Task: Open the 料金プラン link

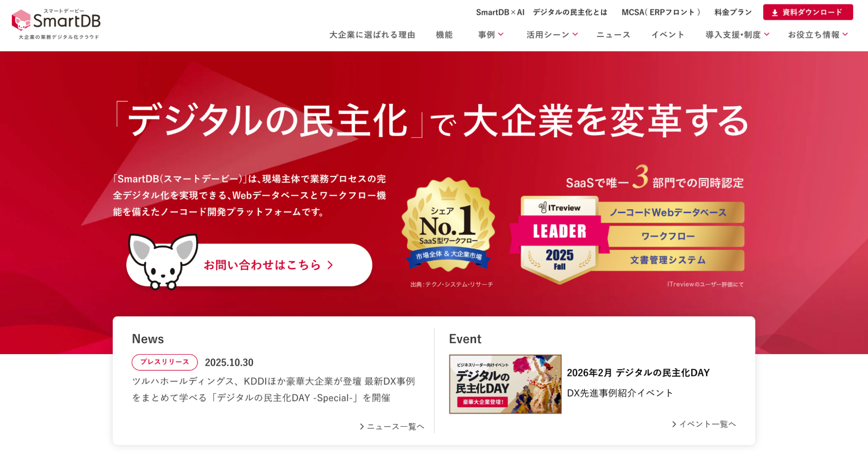Action: click(x=733, y=12)
